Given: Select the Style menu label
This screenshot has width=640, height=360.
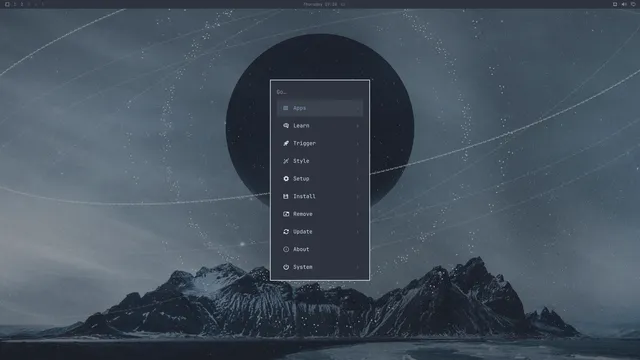Looking at the screenshot, I should (301, 161).
